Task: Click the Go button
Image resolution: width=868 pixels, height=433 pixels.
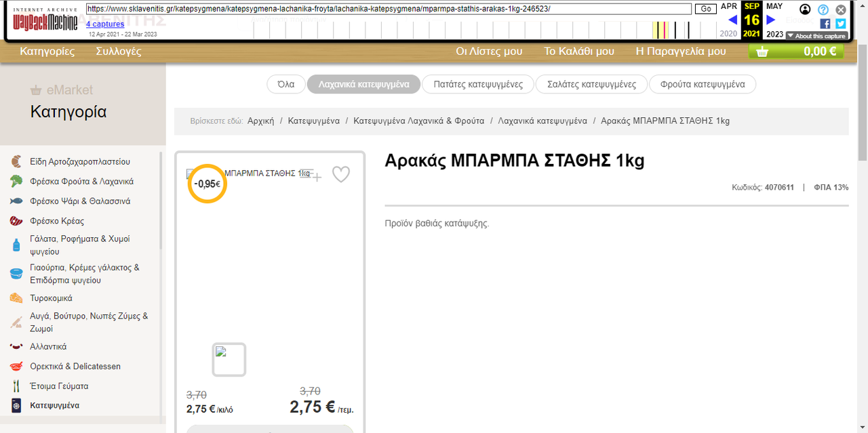Action: tap(706, 9)
